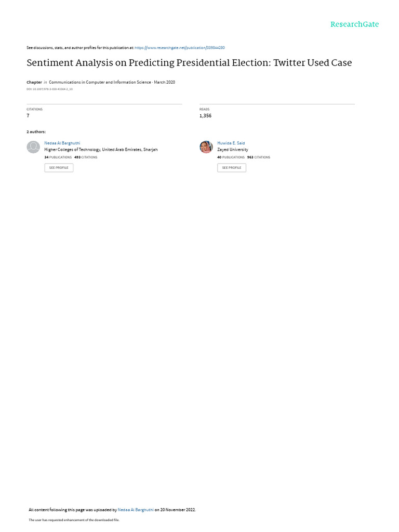Click 963 CITATIONS stat for Huwida
The height and width of the screenshot is (532, 399).
click(x=259, y=157)
